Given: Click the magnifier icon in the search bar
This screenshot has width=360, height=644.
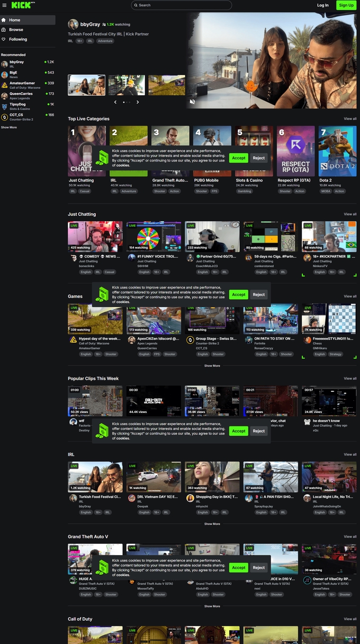Looking at the screenshot, I should click(x=136, y=5).
